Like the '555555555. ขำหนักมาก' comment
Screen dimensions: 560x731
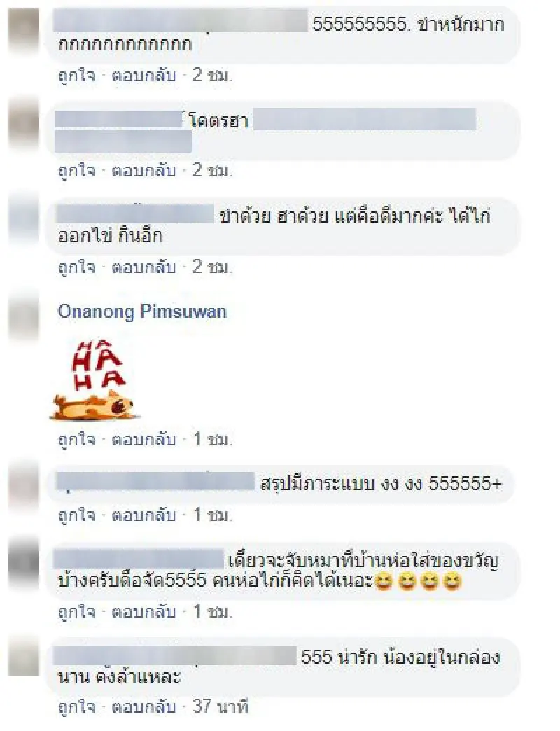point(77,75)
